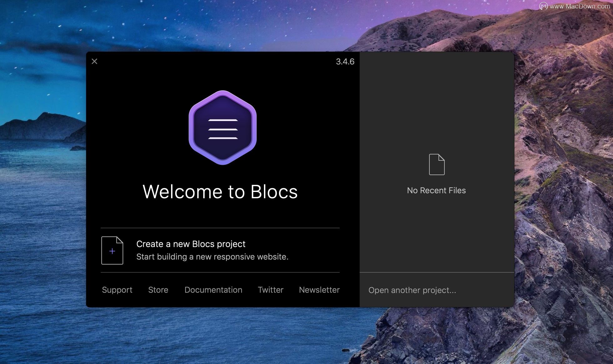Close the Blocs welcome window
The height and width of the screenshot is (364, 613).
tap(94, 61)
